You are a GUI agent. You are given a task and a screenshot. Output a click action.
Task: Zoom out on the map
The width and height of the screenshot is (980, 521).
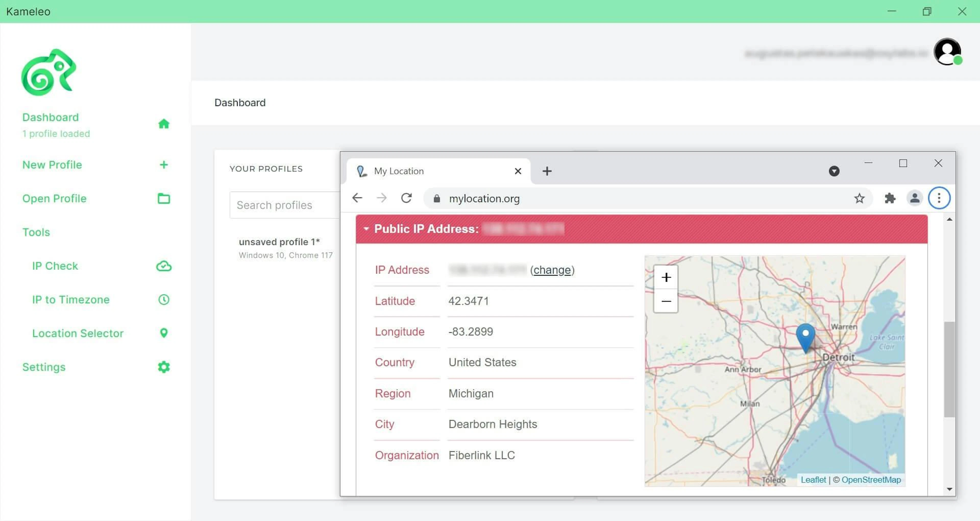tap(666, 301)
